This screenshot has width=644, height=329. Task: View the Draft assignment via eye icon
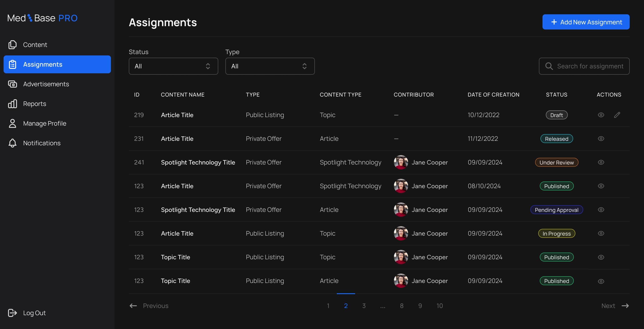pyautogui.click(x=601, y=115)
